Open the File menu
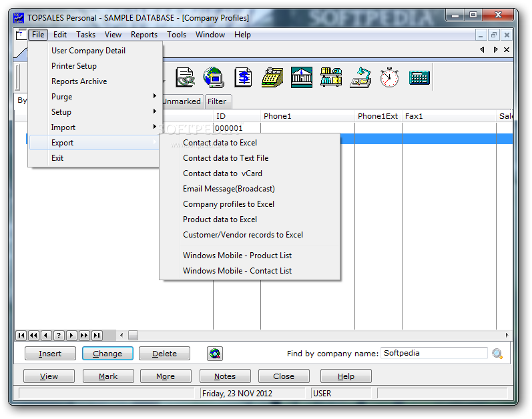Screen dimensions: 532x419 tap(38, 35)
